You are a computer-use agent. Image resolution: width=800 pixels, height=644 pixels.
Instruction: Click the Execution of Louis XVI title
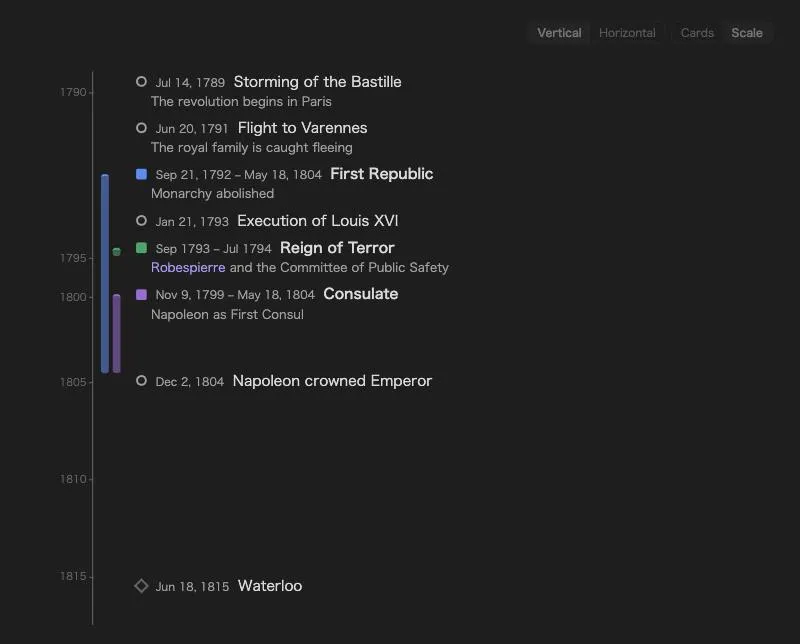pos(317,220)
